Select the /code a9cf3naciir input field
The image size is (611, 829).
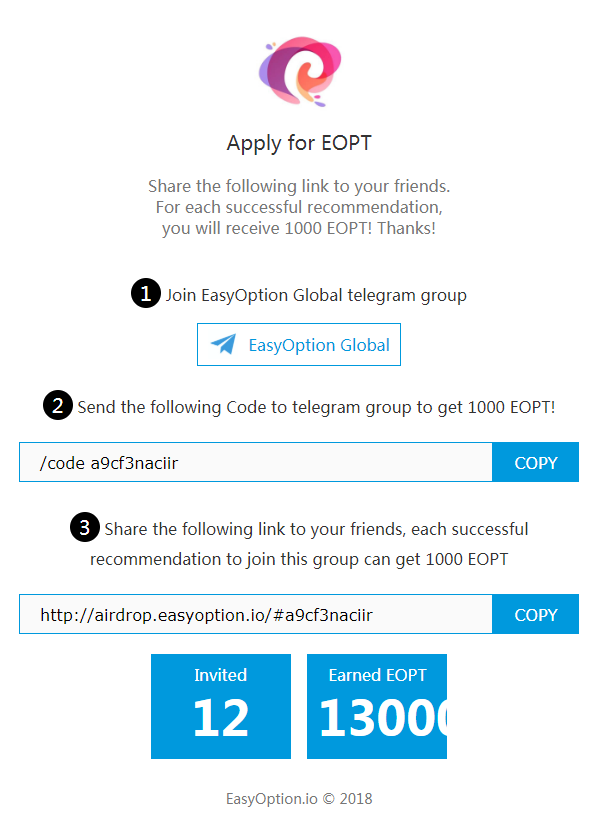click(x=256, y=462)
